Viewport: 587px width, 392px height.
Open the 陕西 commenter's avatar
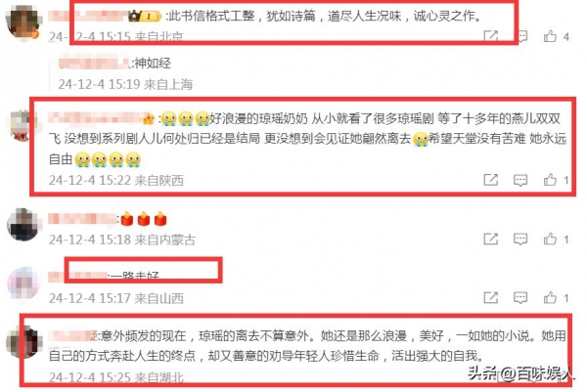click(x=21, y=126)
